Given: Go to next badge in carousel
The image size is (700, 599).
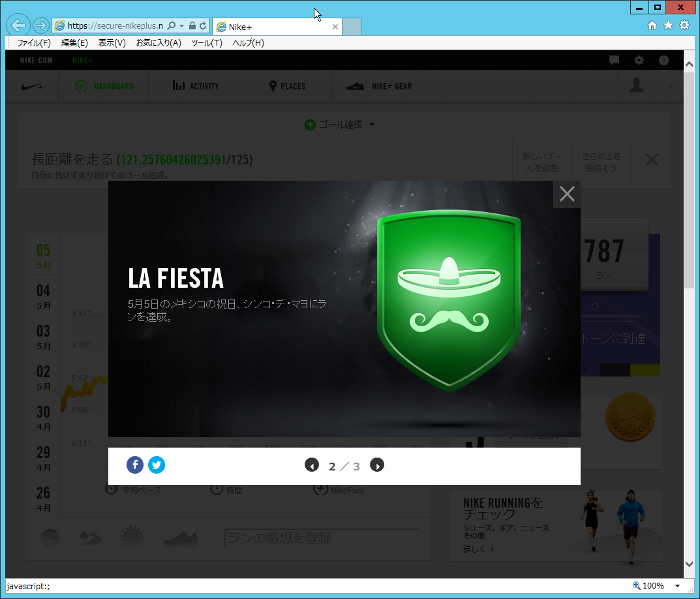Looking at the screenshot, I should pyautogui.click(x=377, y=465).
